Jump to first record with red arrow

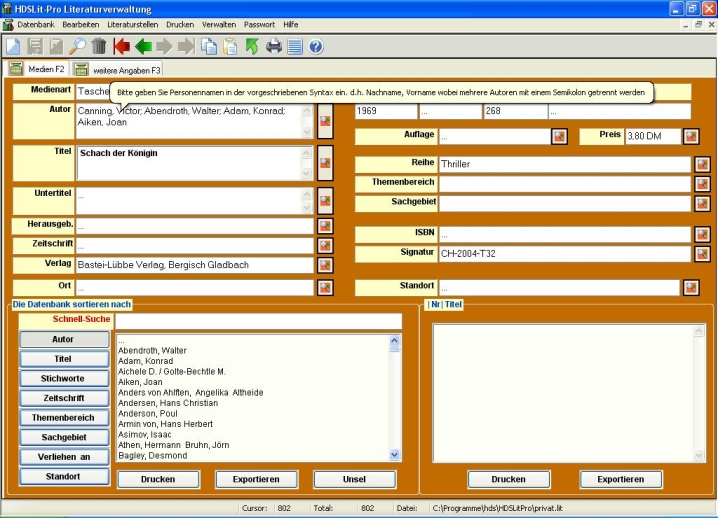click(122, 46)
